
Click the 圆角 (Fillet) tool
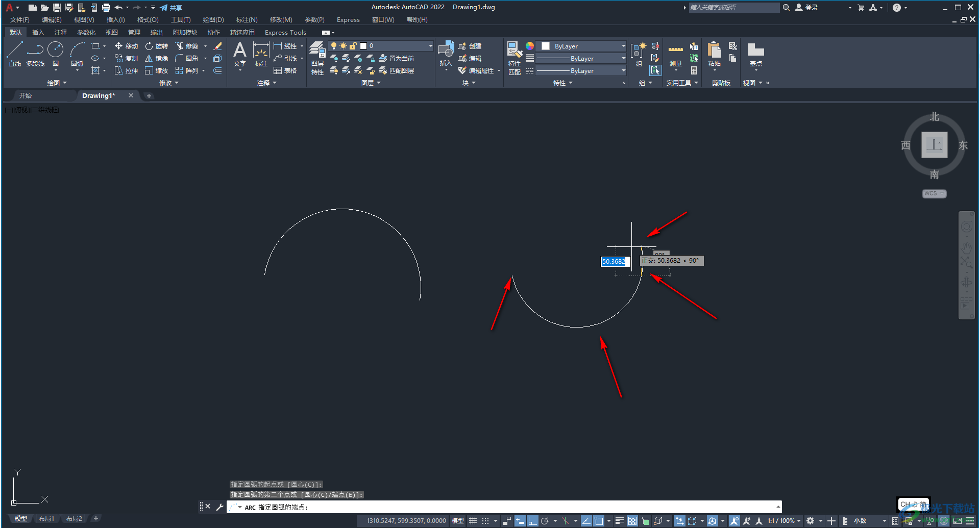pyautogui.click(x=187, y=58)
